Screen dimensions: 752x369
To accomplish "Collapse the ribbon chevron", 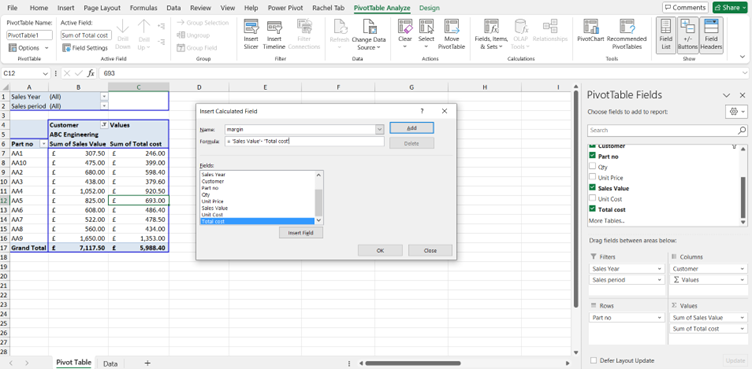I will [x=743, y=57].
